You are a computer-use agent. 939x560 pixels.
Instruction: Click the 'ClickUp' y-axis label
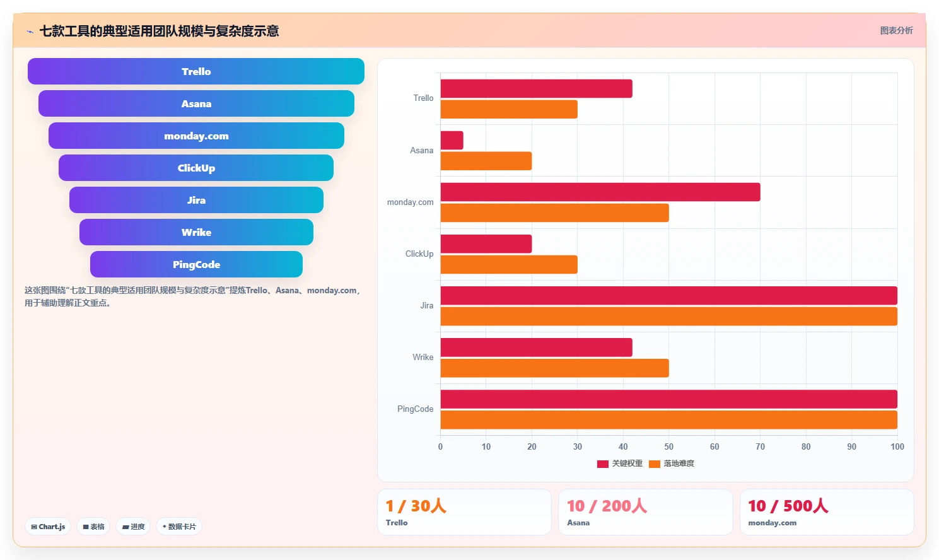tap(419, 254)
